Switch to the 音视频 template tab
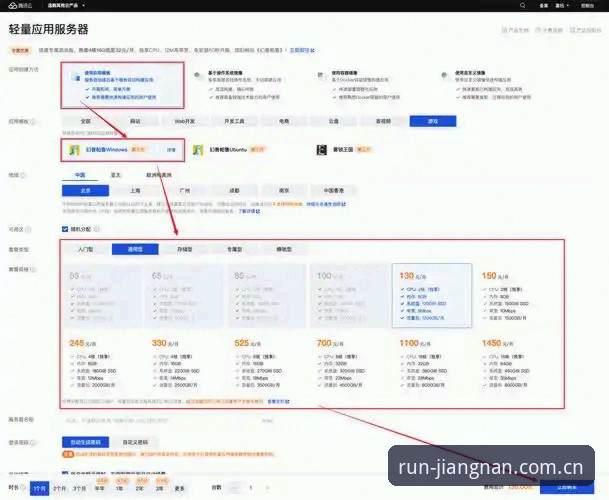 click(383, 121)
